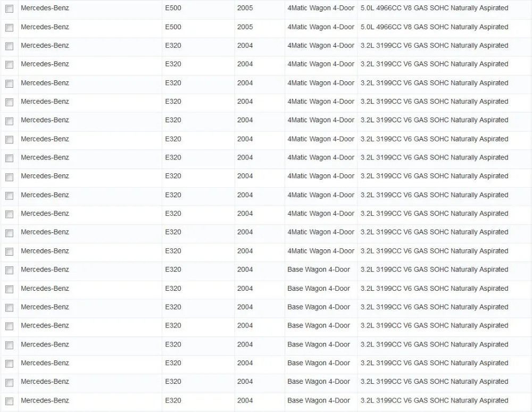Screen dimensions: 532x412
Task: Click 'E500' model cell in the first row
Action: tap(173, 8)
